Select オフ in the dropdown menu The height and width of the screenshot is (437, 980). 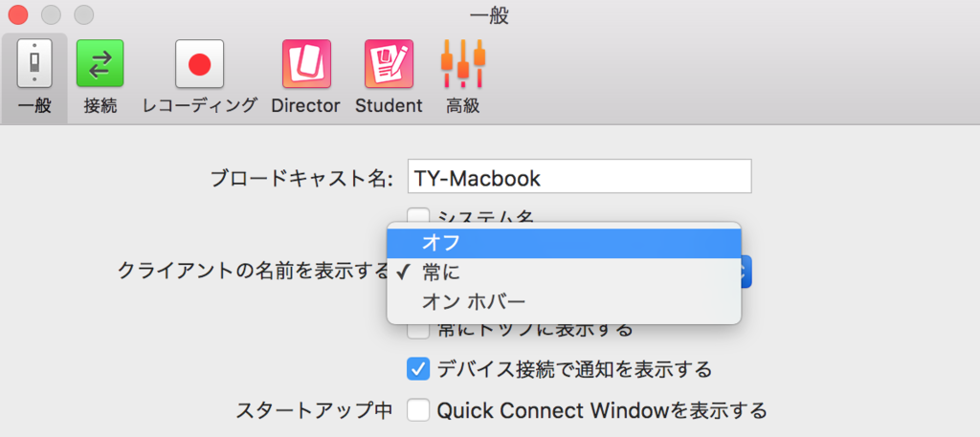click(x=564, y=243)
